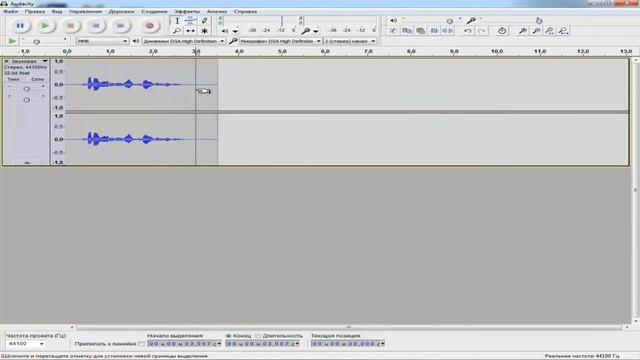Click the recording meter microphone icon

click(x=305, y=31)
